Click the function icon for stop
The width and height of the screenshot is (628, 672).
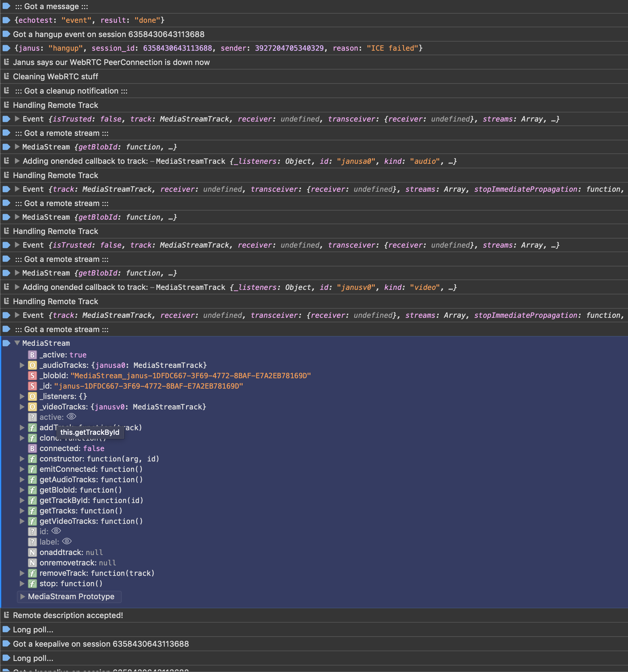click(x=32, y=584)
